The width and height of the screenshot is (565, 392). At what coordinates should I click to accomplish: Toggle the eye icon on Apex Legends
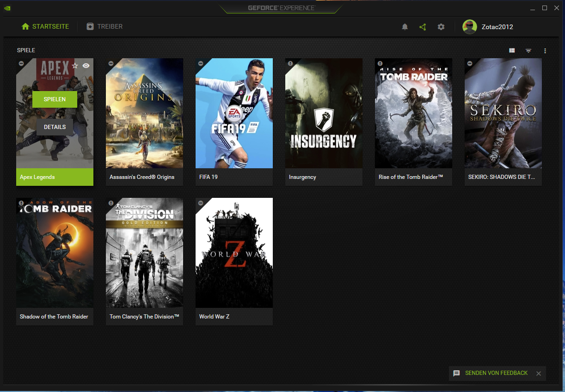[86, 66]
